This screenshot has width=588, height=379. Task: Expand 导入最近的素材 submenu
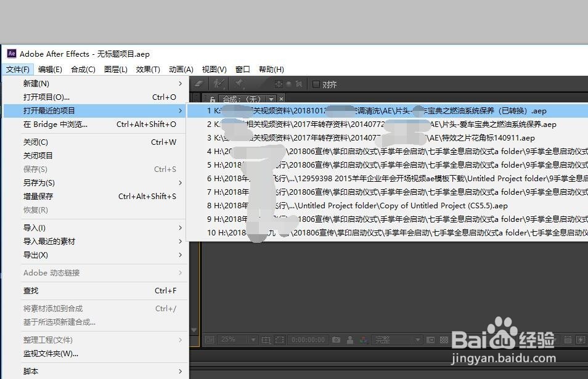96,241
